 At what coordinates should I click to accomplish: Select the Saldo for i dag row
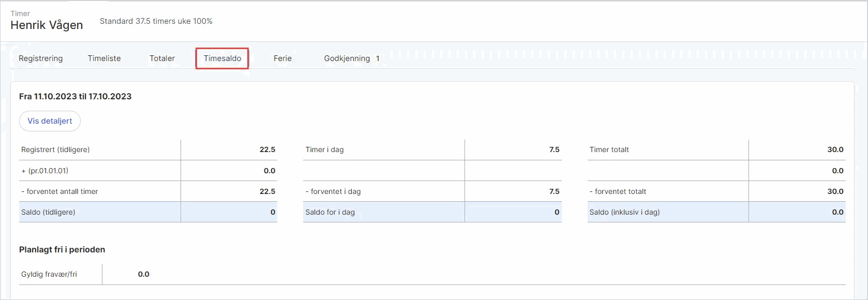point(432,212)
